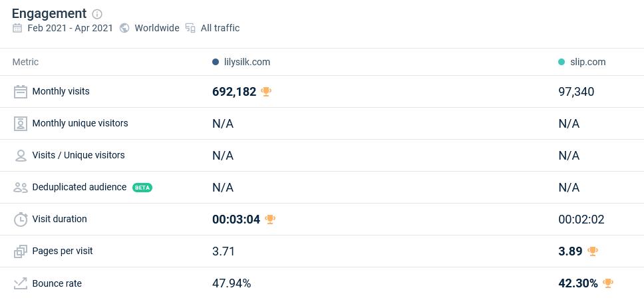This screenshot has height=304, width=644.
Task: Click the Monthly unique visitors icon
Action: pos(21,124)
